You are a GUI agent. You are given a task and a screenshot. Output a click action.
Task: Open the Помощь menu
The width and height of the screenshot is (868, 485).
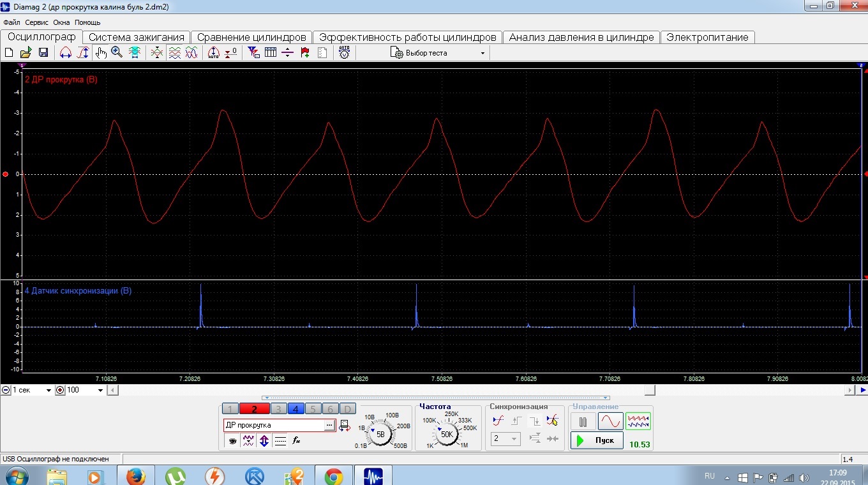tap(87, 22)
